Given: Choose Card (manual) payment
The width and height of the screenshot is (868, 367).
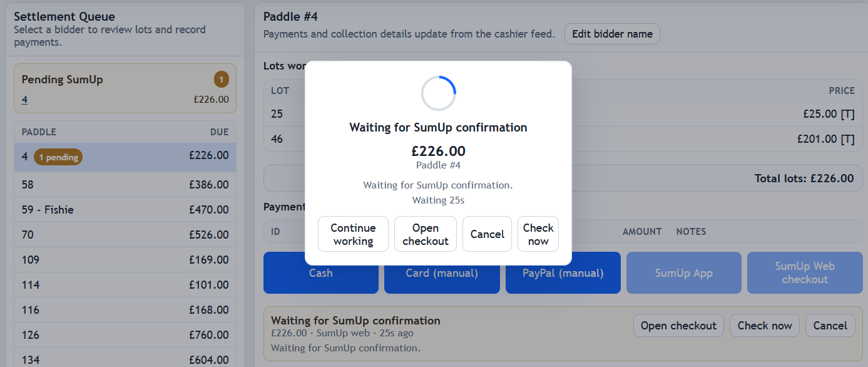Looking at the screenshot, I should (442, 273).
